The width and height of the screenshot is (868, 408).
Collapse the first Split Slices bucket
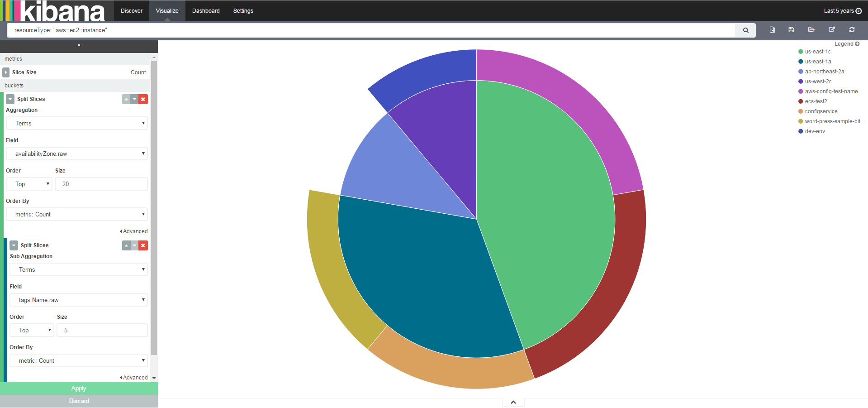[10, 99]
